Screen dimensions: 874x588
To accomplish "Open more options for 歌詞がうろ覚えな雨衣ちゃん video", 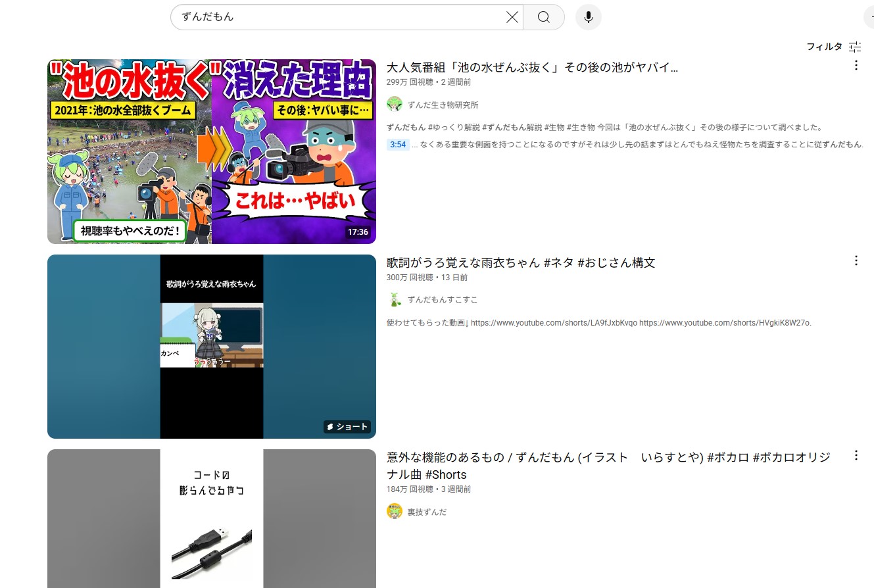I will click(856, 260).
